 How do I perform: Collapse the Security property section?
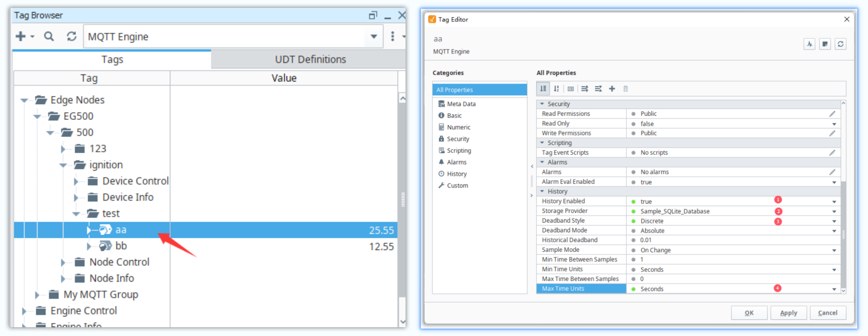[542, 104]
